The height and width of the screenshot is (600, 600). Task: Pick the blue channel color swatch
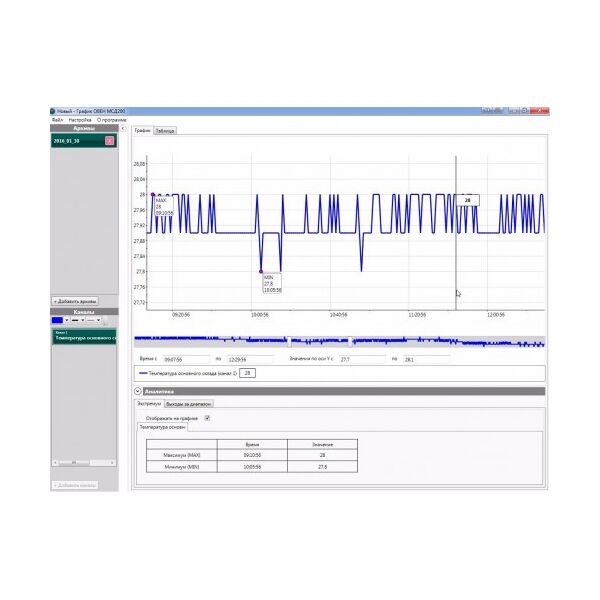tap(57, 321)
